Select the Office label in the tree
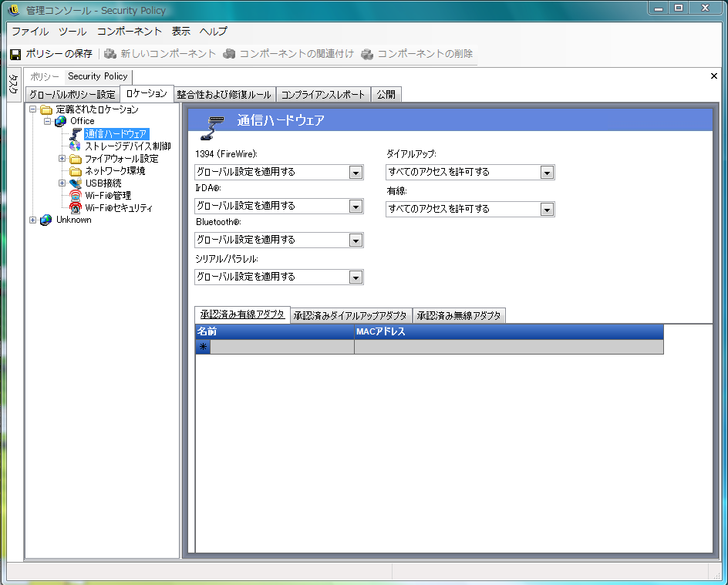 click(83, 121)
